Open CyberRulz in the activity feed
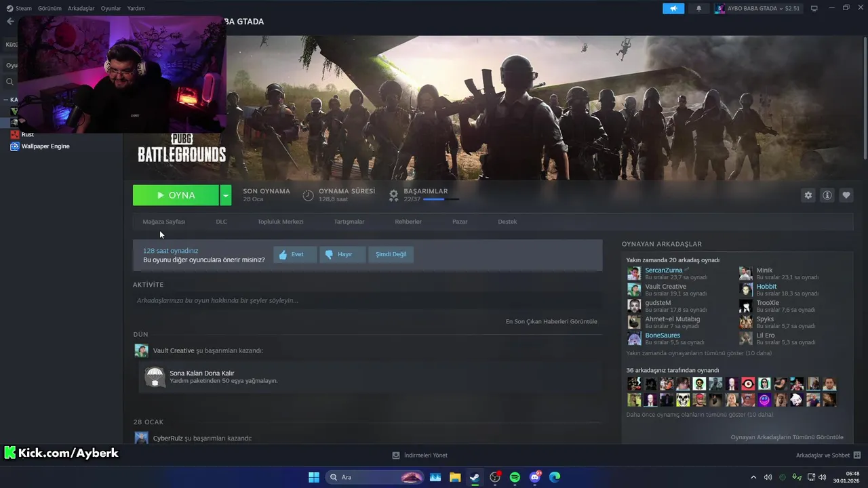 (168, 439)
